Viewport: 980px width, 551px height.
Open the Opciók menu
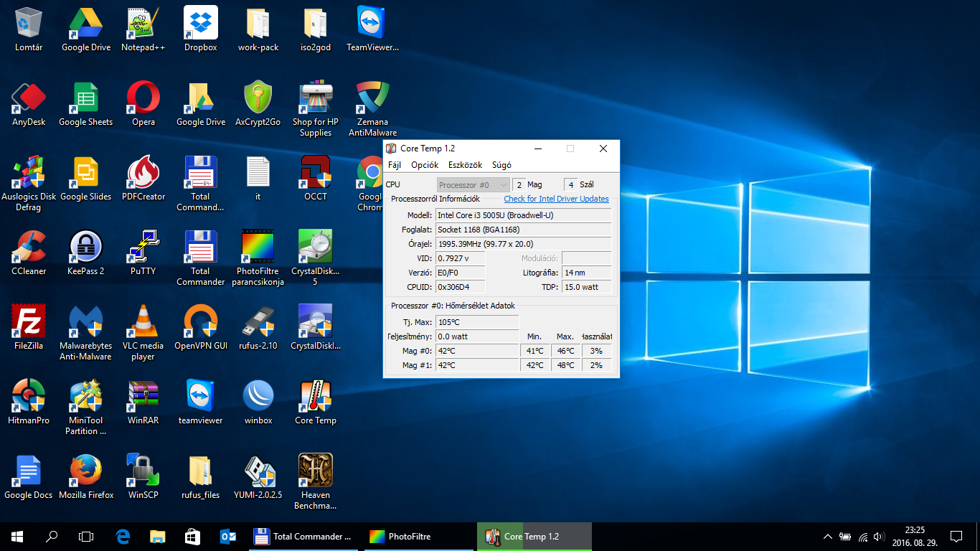pyautogui.click(x=425, y=165)
